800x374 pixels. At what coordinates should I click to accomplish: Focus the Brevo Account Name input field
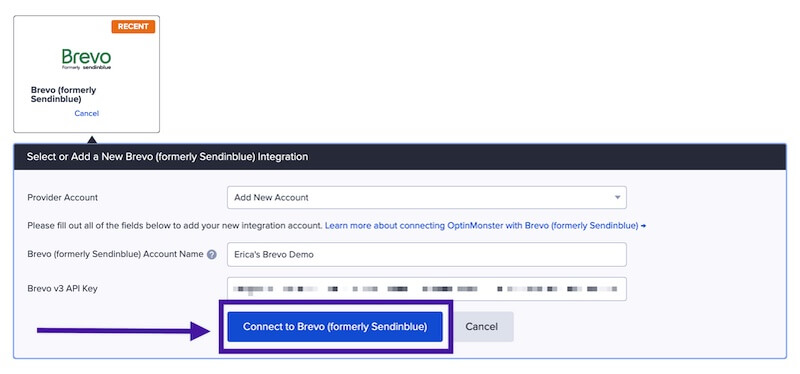(427, 254)
